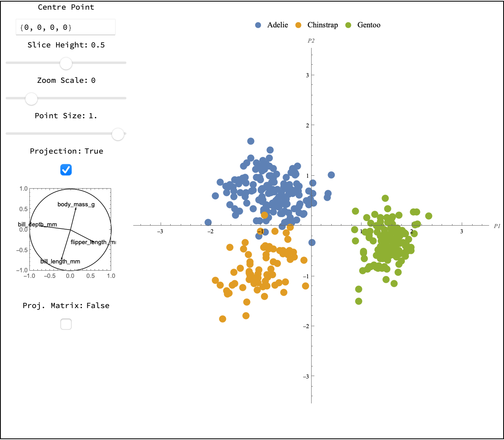Uncheck the Projection checkbox
The height and width of the screenshot is (440, 504).
(x=66, y=170)
